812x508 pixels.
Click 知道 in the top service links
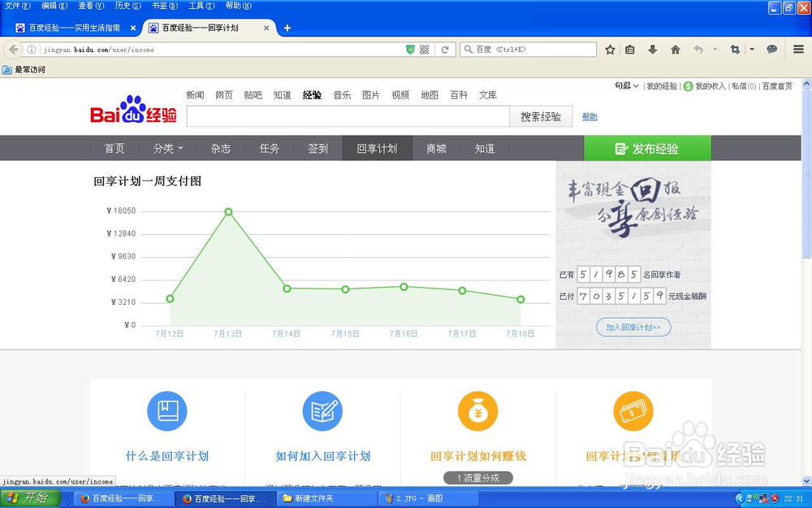click(283, 95)
